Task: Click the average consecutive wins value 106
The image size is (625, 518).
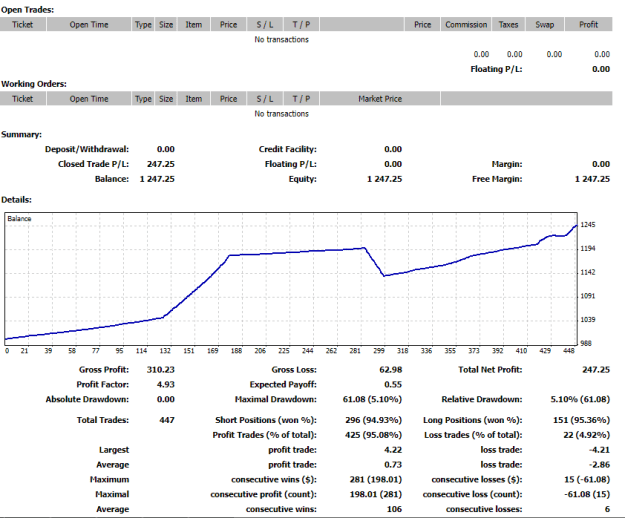Action: (394, 509)
